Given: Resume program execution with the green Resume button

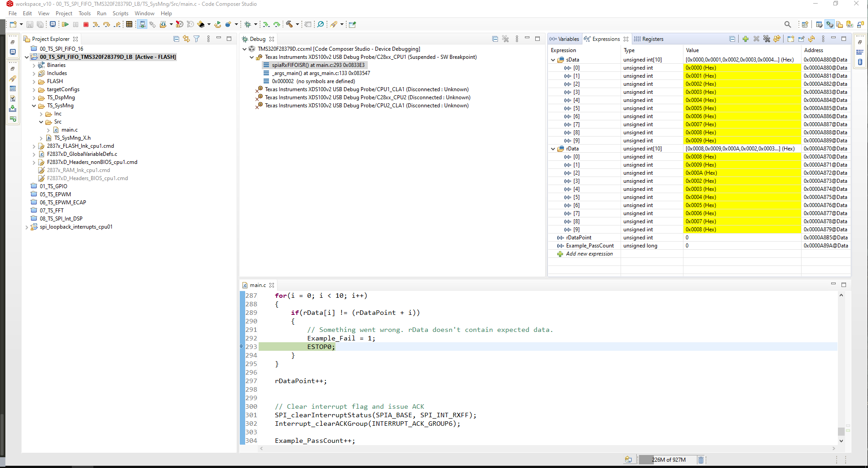Looking at the screenshot, I should tap(66, 24).
